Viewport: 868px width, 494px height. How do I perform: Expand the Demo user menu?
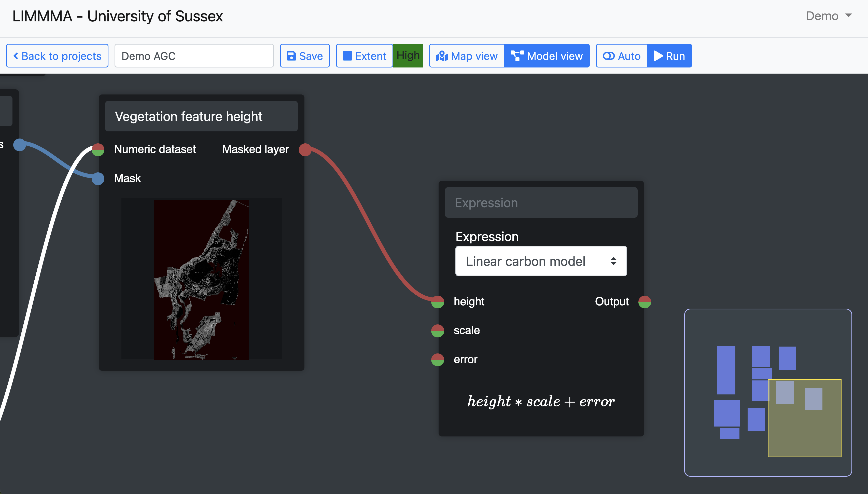[x=828, y=16]
